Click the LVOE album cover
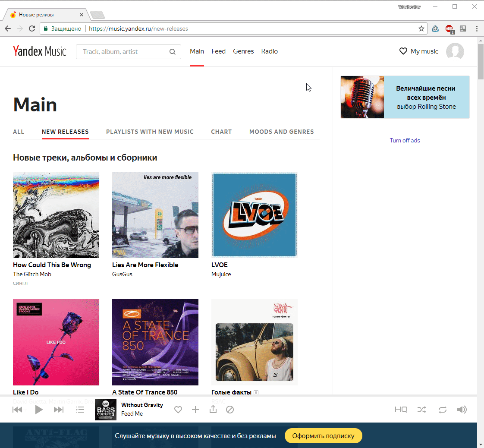This screenshot has width=484, height=448. point(255,215)
